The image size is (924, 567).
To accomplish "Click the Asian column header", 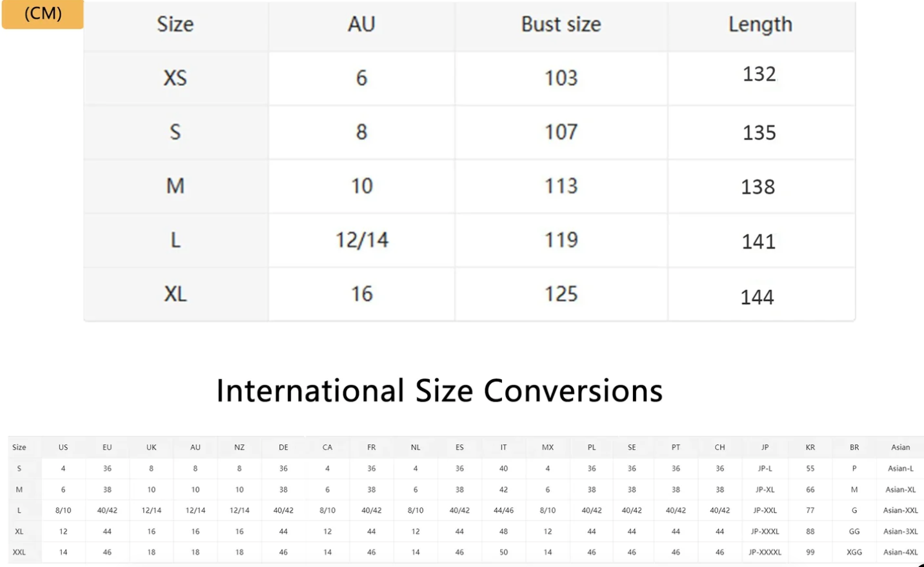I will (900, 447).
